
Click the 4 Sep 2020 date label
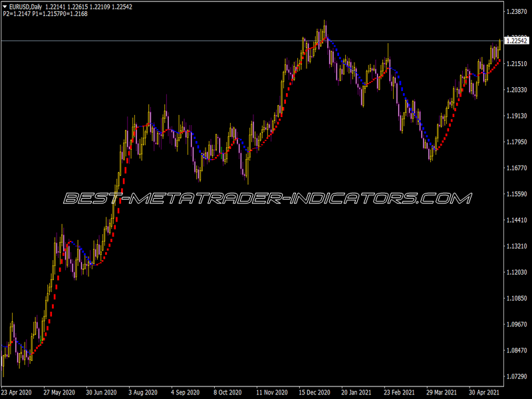click(x=186, y=392)
